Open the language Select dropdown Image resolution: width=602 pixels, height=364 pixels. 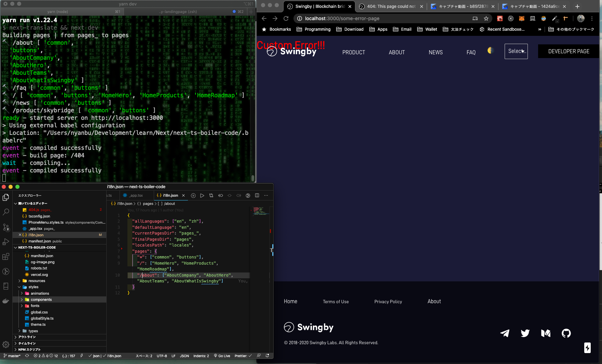(516, 51)
